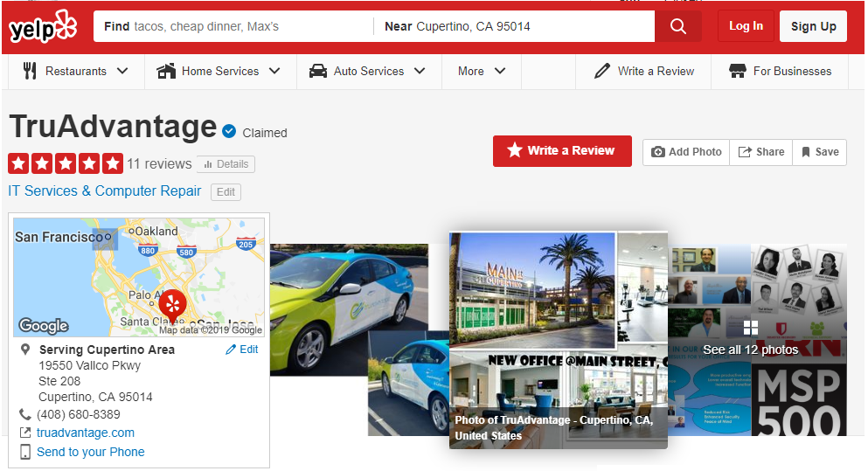This screenshot has width=868, height=471.
Task: Click the address line 19550 Vallco Pkwy
Action: pyautogui.click(x=90, y=365)
